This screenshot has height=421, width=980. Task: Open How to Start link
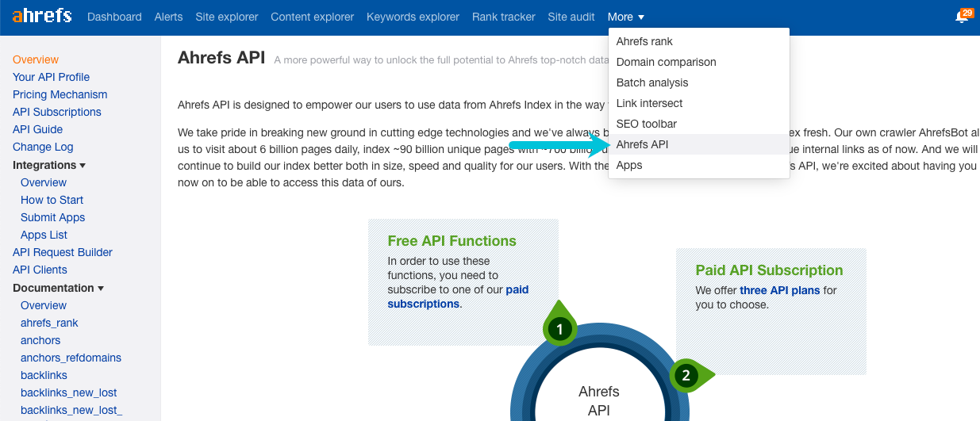52,200
